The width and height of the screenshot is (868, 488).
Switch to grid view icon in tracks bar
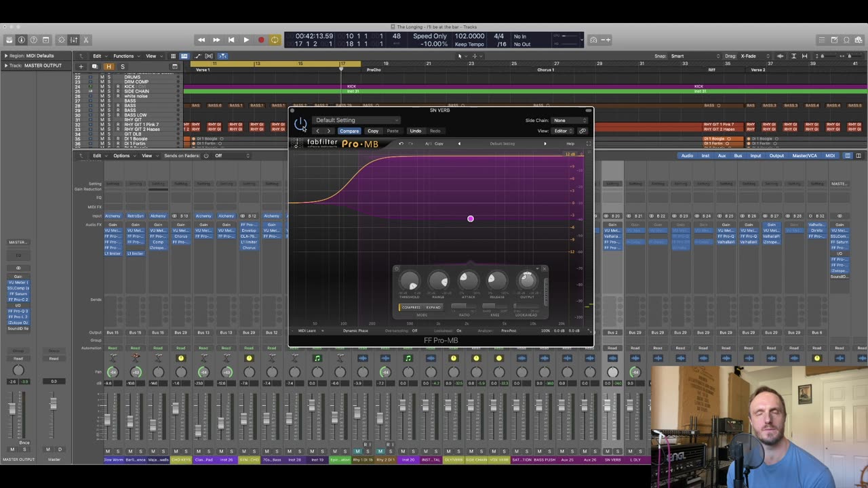click(173, 56)
